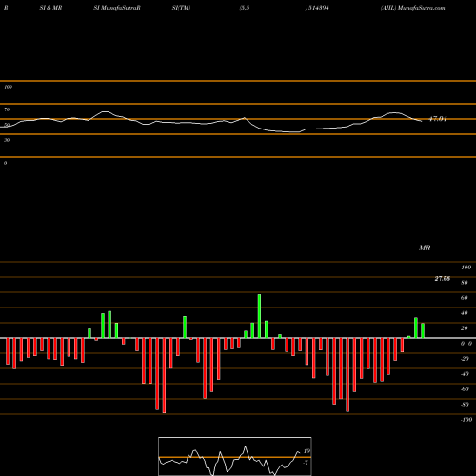Select the tallest green bar in MR histogram

(x=259, y=316)
